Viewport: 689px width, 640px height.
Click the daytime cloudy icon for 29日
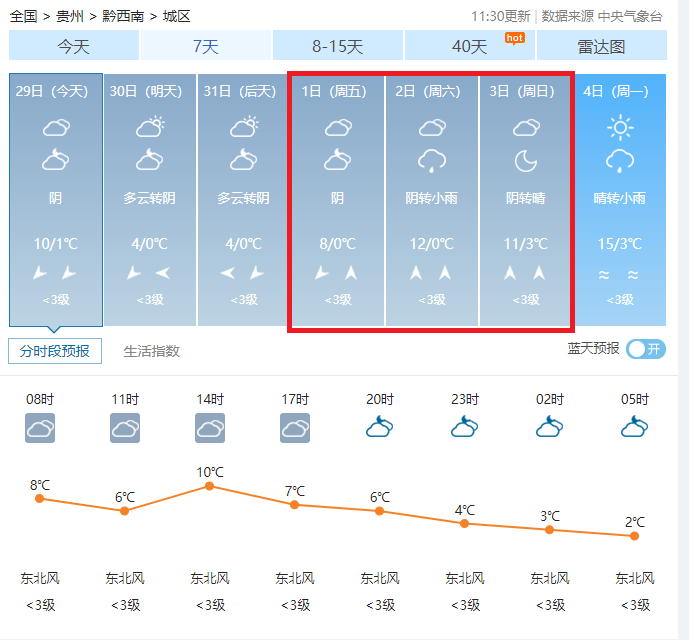click(x=56, y=127)
